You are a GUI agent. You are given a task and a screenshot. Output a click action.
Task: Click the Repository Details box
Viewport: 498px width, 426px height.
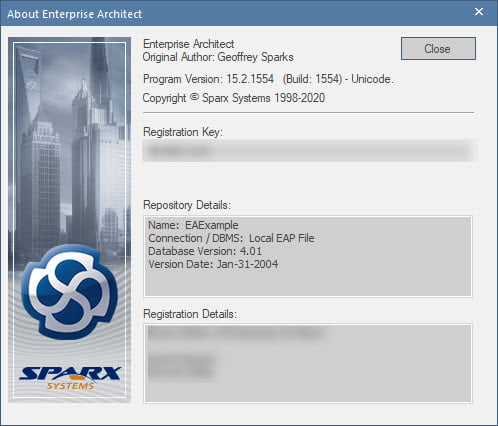click(308, 256)
